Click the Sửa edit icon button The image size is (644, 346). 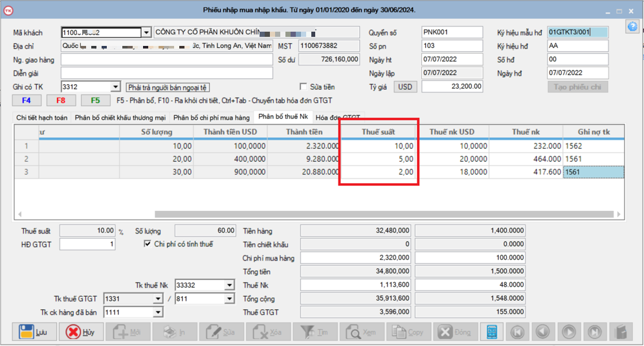coord(223,332)
